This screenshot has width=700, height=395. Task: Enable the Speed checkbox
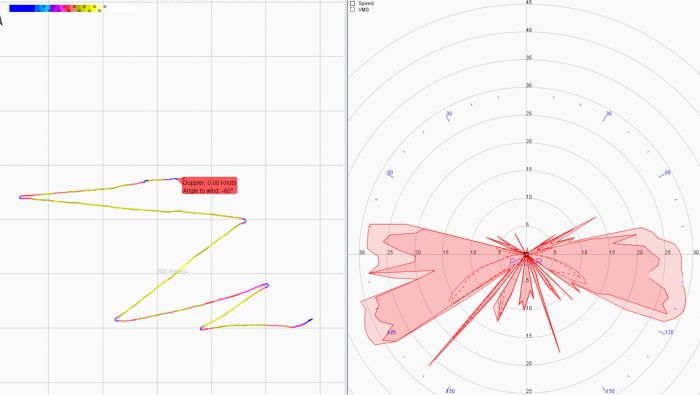[353, 3]
